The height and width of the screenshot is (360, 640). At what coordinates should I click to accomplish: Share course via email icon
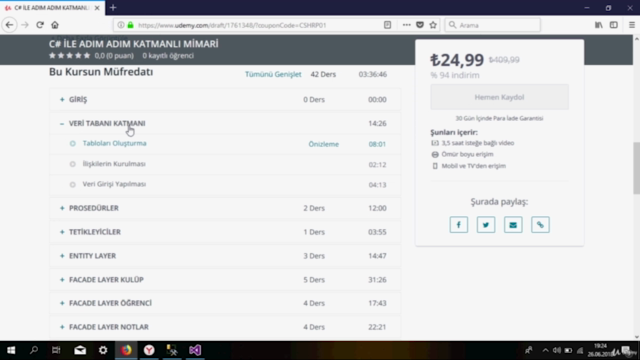click(x=513, y=224)
